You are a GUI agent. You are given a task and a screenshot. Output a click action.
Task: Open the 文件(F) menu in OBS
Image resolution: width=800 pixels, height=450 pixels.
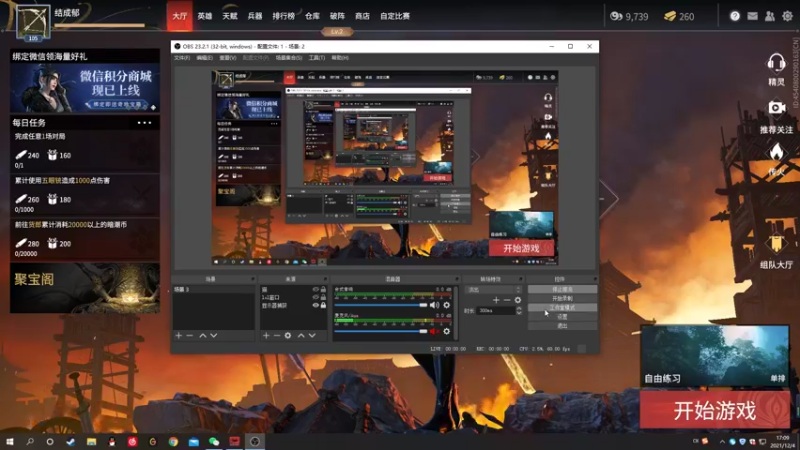coord(182,58)
